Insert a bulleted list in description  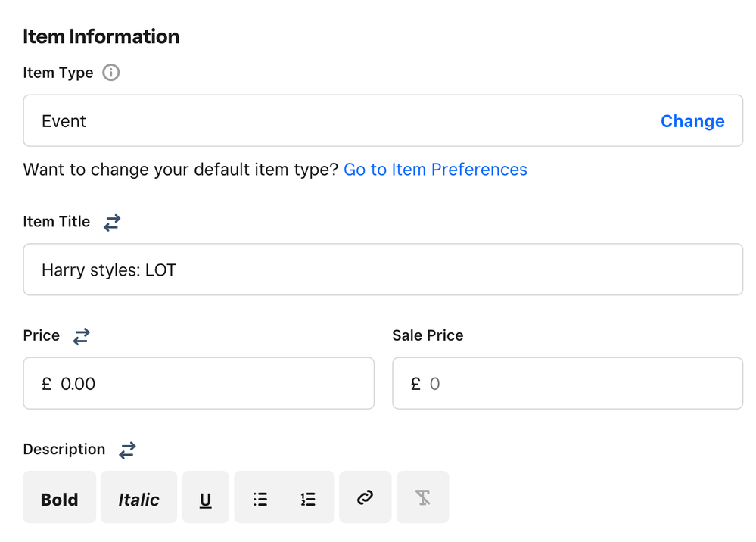[260, 499]
